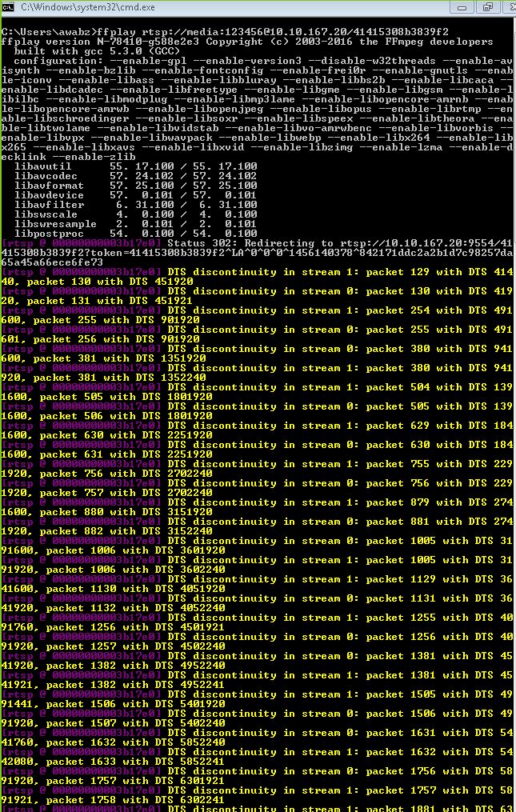Click DTS discontinuity stream 1 packet 380 line
Image resolution: width=516 pixels, height=812 pixels.
[x=257, y=368]
